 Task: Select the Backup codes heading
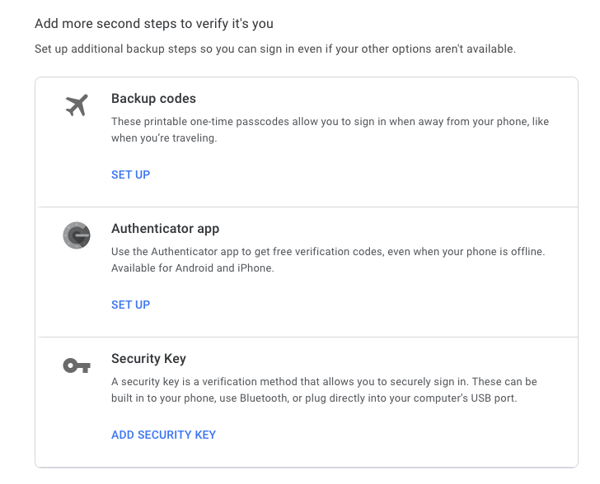[x=153, y=98]
